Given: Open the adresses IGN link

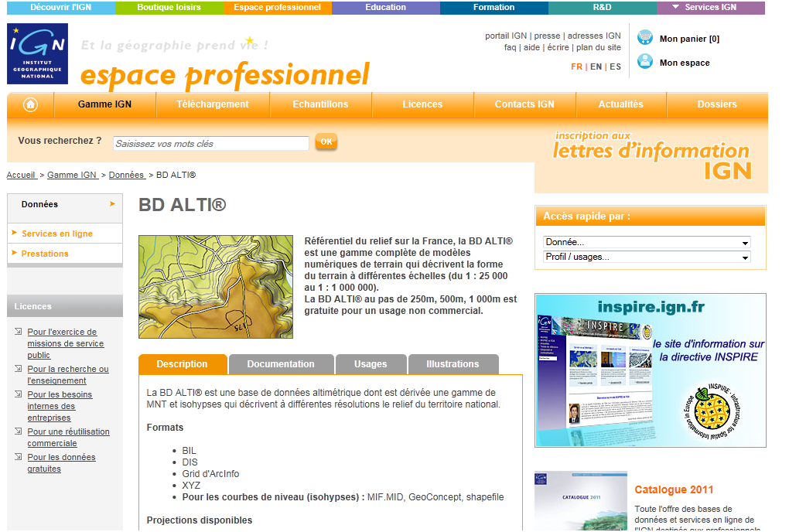Looking at the screenshot, I should pos(594,36).
